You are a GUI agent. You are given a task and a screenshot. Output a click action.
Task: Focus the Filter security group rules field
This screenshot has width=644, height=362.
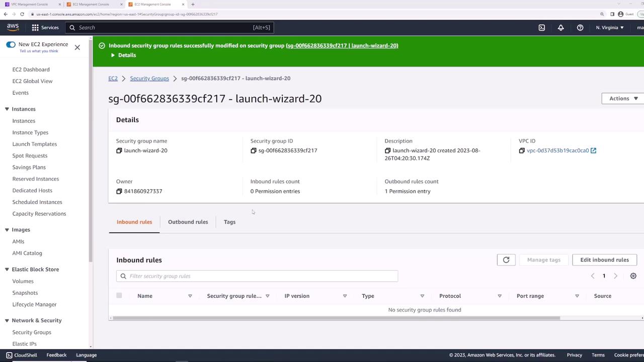tap(257, 276)
